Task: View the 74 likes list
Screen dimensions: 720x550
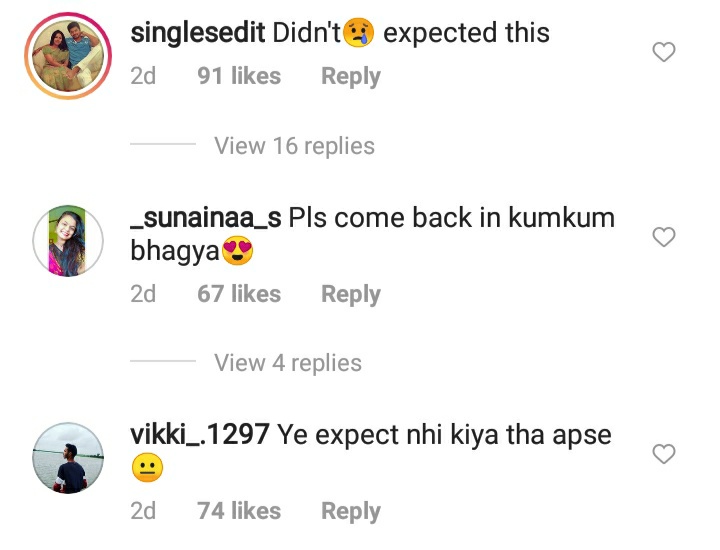Action: pos(239,511)
